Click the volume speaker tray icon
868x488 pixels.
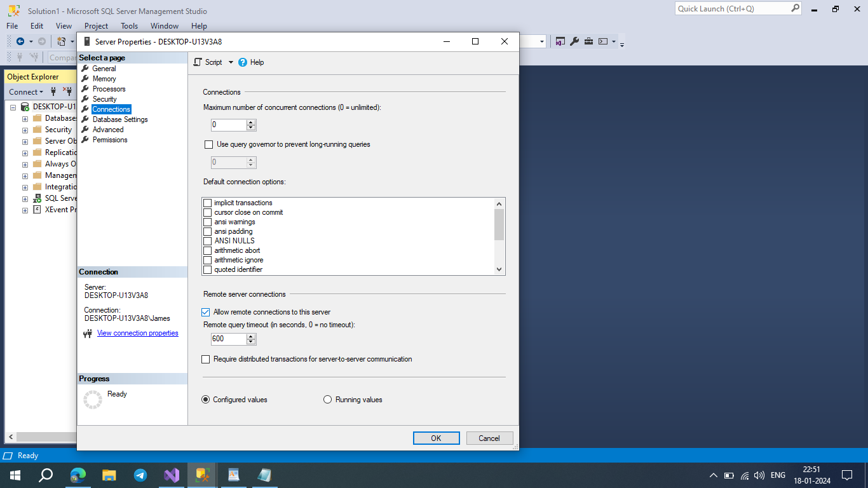click(759, 475)
